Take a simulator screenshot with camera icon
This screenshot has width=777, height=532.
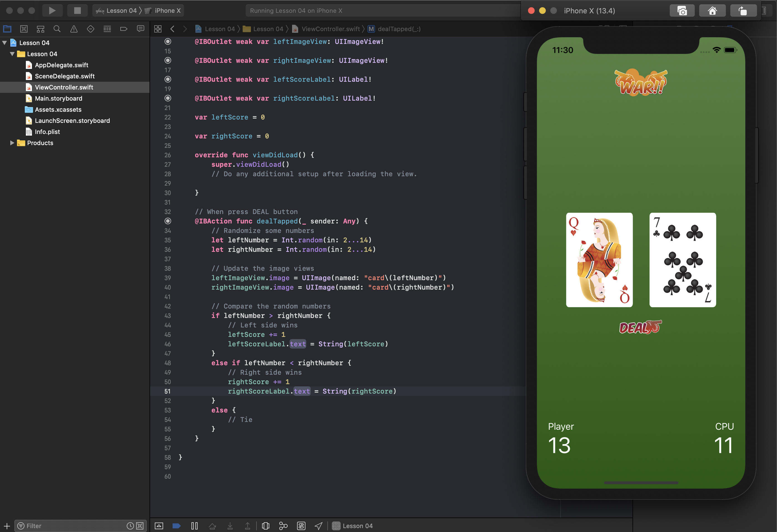point(682,11)
